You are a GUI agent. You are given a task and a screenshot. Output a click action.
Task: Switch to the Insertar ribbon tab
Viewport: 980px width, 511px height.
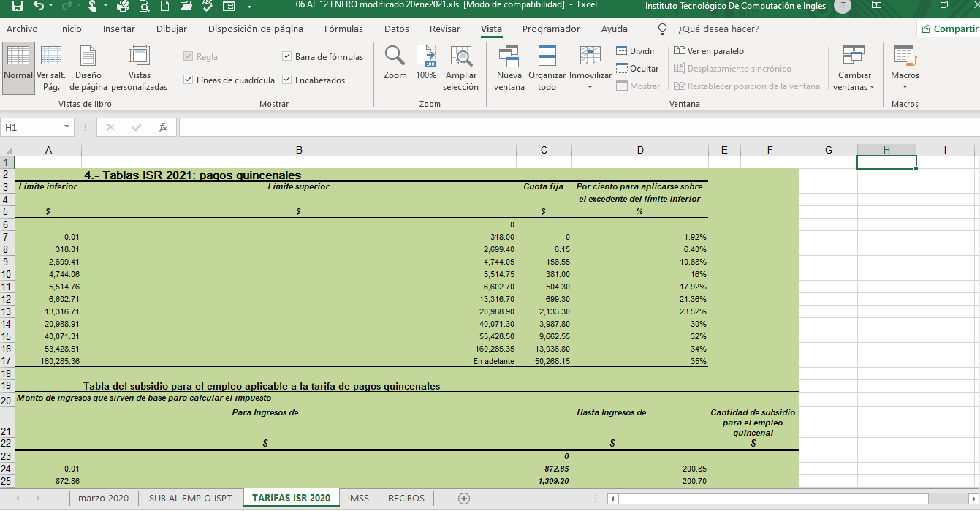pyautogui.click(x=119, y=29)
